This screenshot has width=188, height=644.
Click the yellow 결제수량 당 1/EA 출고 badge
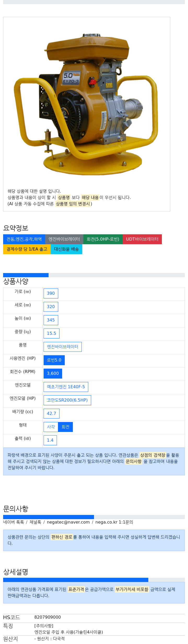tap(27, 249)
